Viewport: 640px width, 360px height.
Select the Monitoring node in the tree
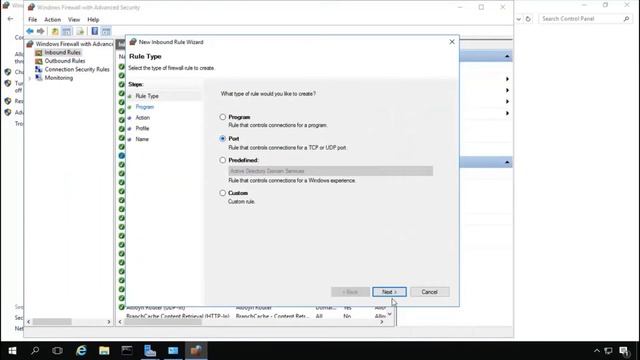coord(59,78)
